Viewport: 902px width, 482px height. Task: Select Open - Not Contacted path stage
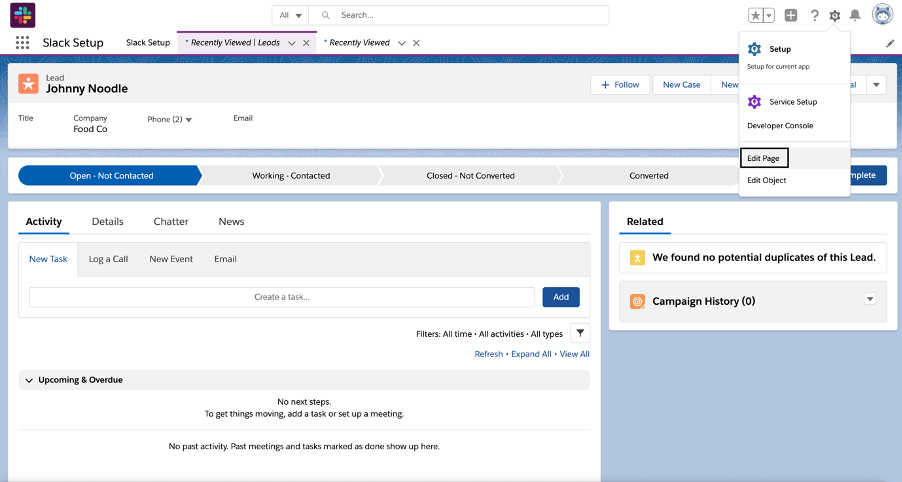(111, 175)
